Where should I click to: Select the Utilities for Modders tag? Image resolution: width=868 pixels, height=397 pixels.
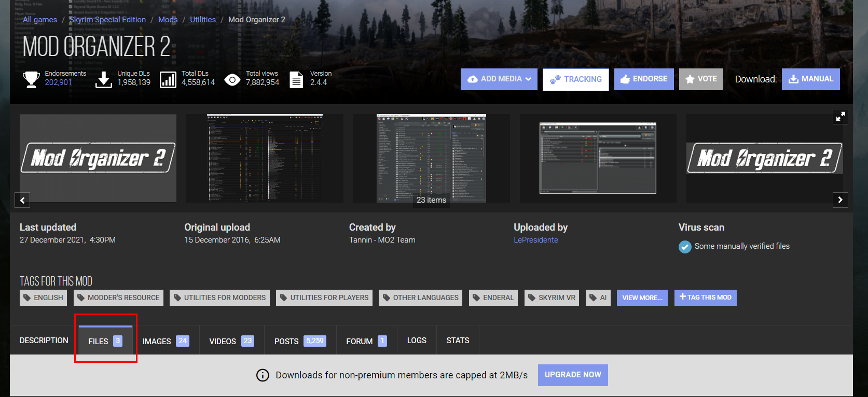point(219,297)
